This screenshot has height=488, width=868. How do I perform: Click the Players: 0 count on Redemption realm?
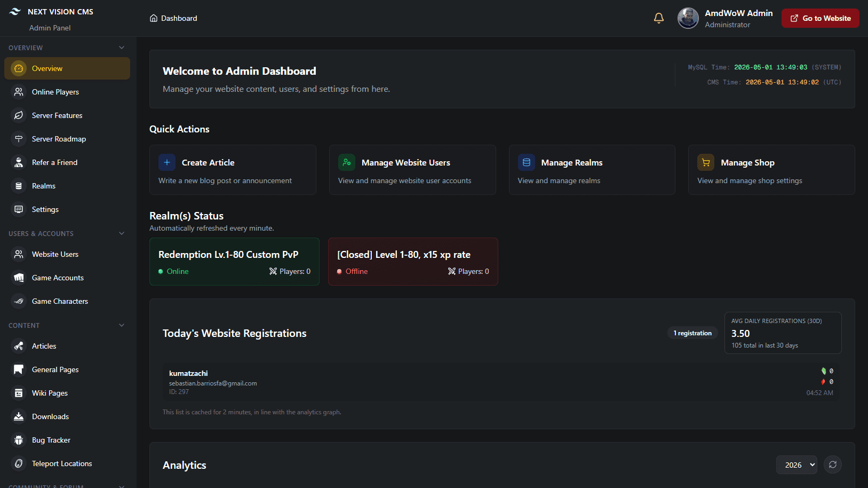point(290,271)
